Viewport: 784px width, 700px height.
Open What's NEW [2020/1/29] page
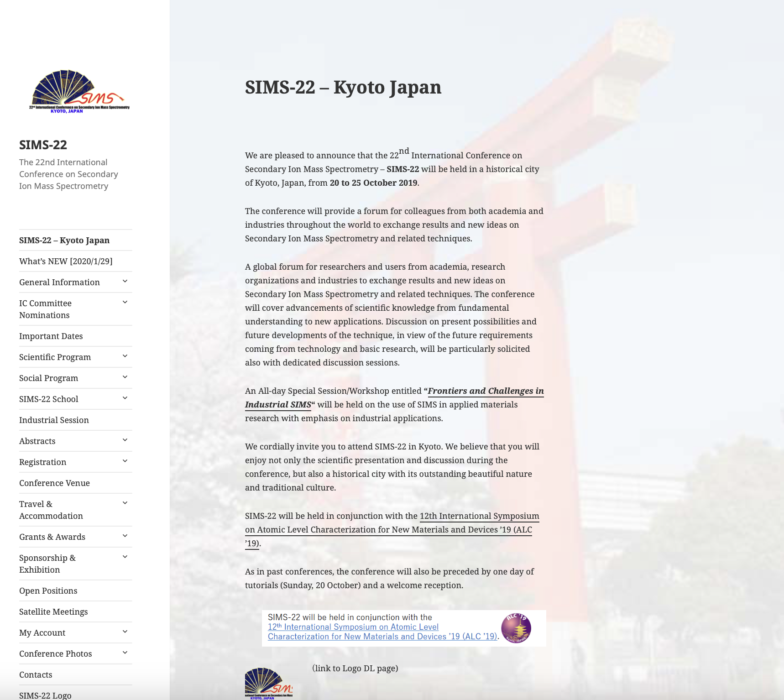tap(66, 261)
